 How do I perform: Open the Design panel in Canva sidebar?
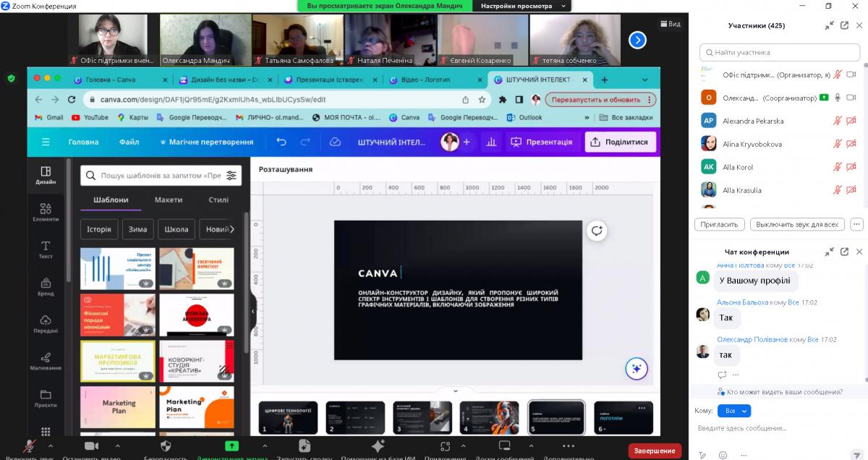click(x=46, y=175)
